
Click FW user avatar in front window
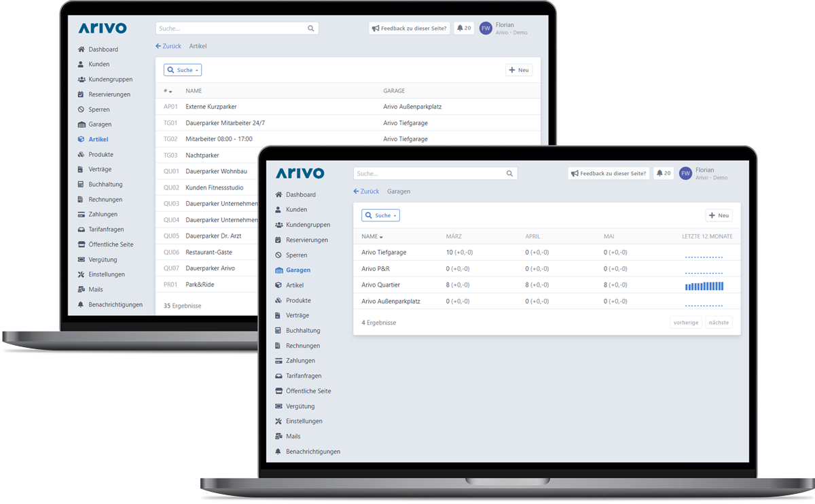(x=685, y=174)
